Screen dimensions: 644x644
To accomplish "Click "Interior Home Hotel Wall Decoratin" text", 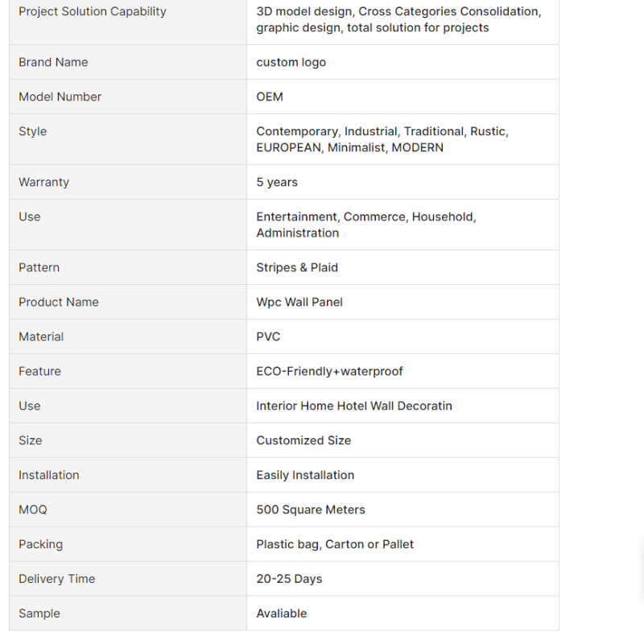I will [x=354, y=406].
